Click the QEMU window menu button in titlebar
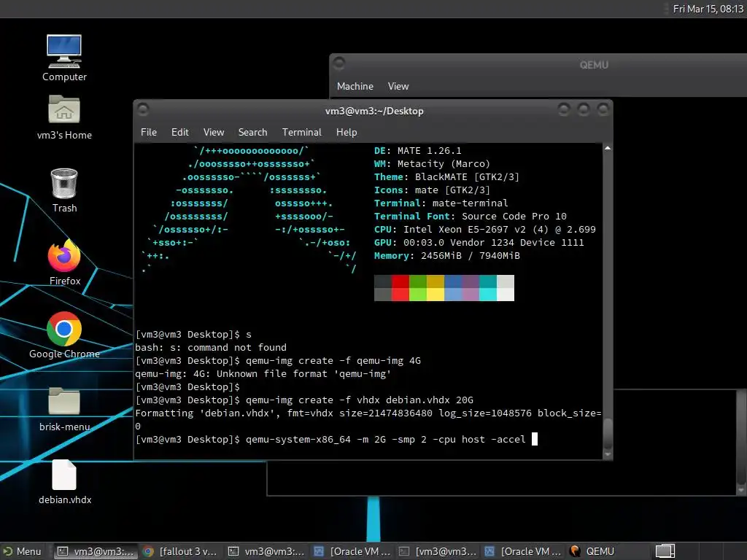Image resolution: width=747 pixels, height=560 pixels. pyautogui.click(x=338, y=63)
